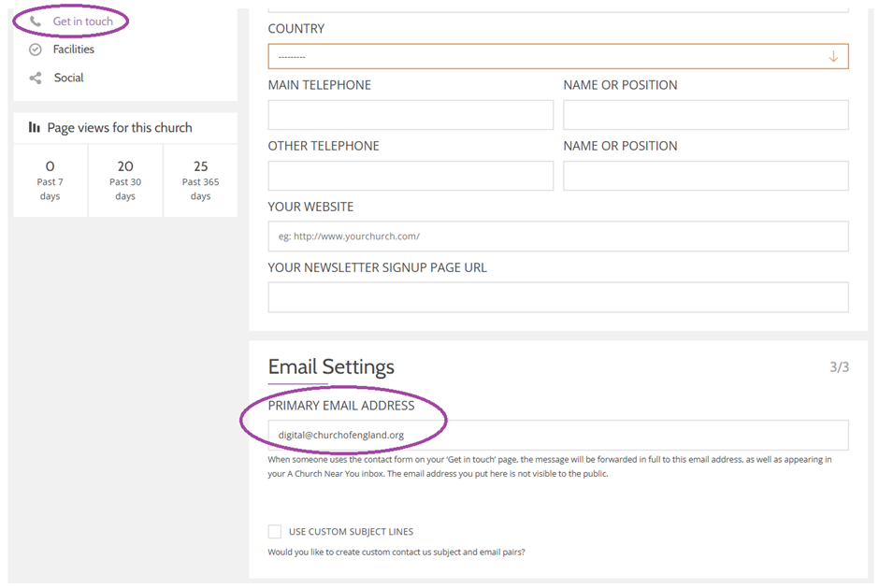
Task: Select the Main Telephone input field
Action: (411, 115)
